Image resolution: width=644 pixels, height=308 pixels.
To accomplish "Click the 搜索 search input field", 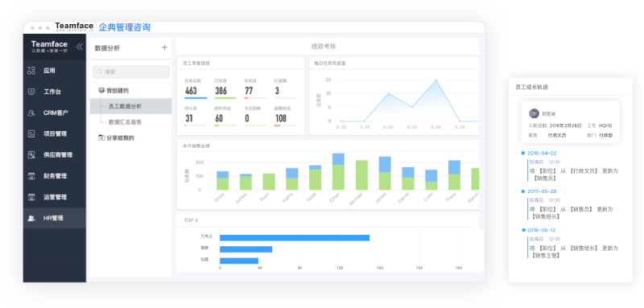I will [x=131, y=72].
